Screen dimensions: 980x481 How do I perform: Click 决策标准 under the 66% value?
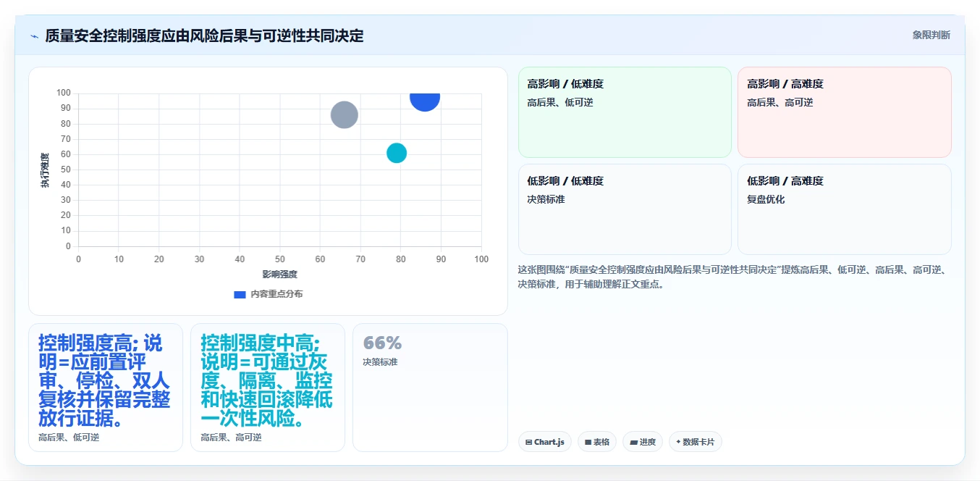click(380, 362)
